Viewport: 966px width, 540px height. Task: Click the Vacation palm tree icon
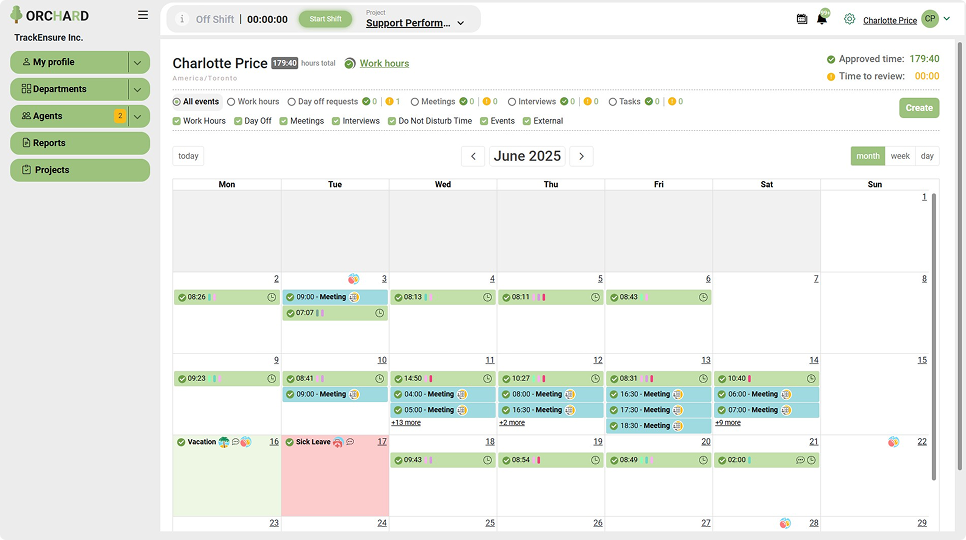tap(224, 442)
